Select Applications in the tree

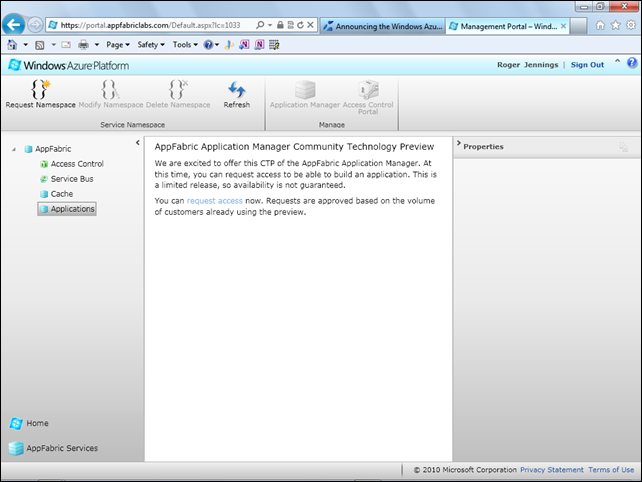tap(67, 209)
